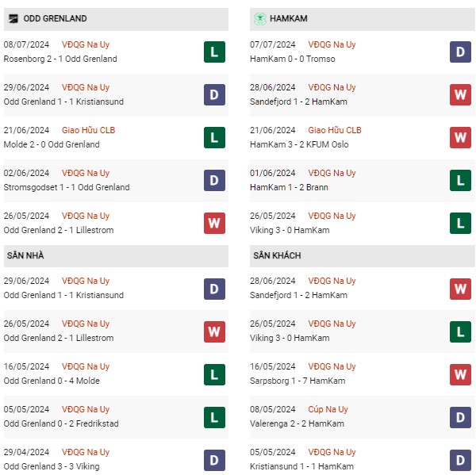The height and width of the screenshot is (475, 476).
Task: Select the Sân Nhà section header
Action: (x=26, y=256)
